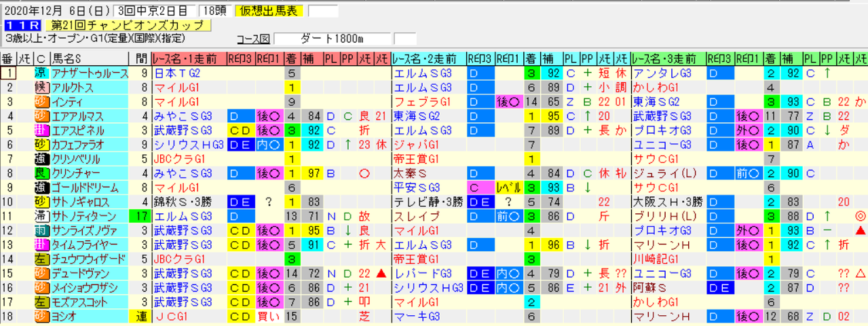Click the 左 icon beside モズアスコット

pyautogui.click(x=41, y=302)
